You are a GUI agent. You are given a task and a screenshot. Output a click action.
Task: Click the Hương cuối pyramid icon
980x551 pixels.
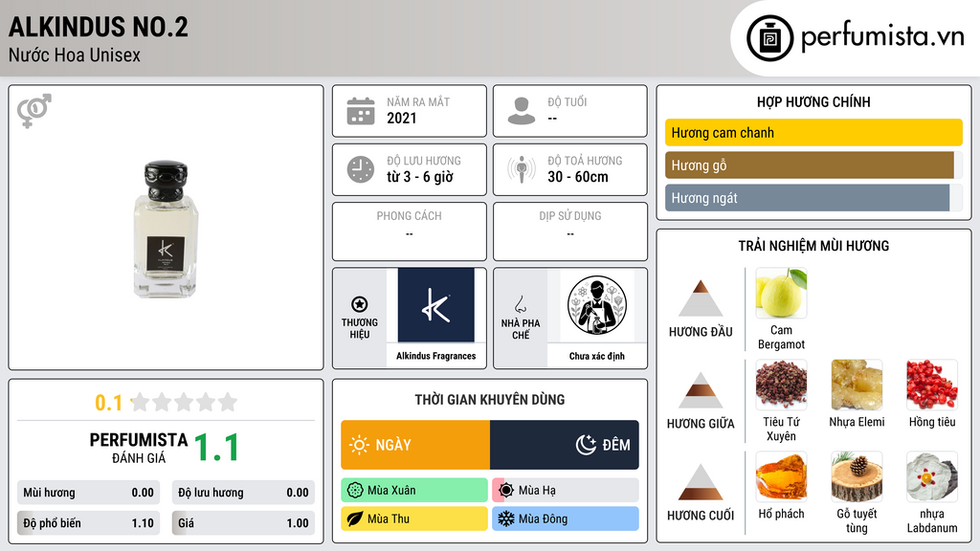701,482
